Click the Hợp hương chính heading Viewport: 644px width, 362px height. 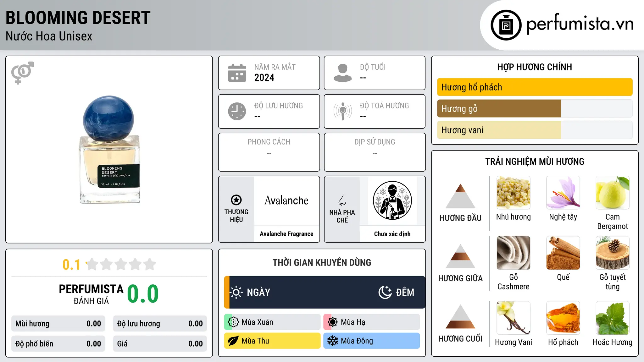point(535,67)
